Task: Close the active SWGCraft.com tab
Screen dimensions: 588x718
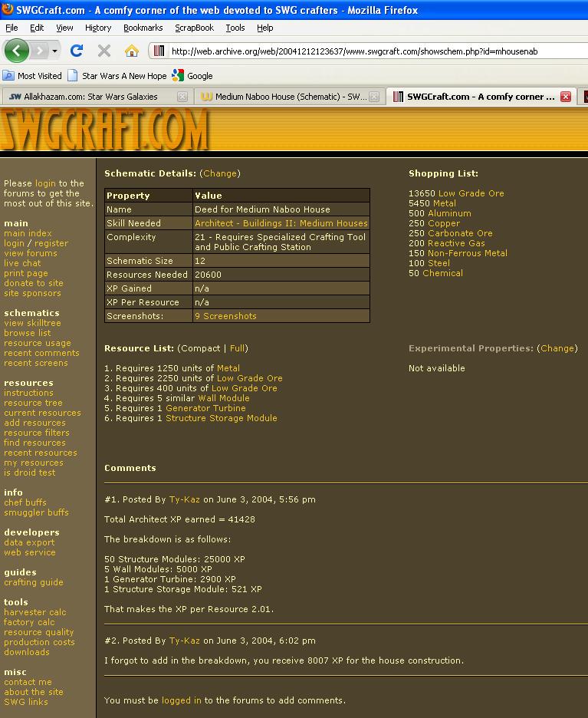Action: [566, 97]
